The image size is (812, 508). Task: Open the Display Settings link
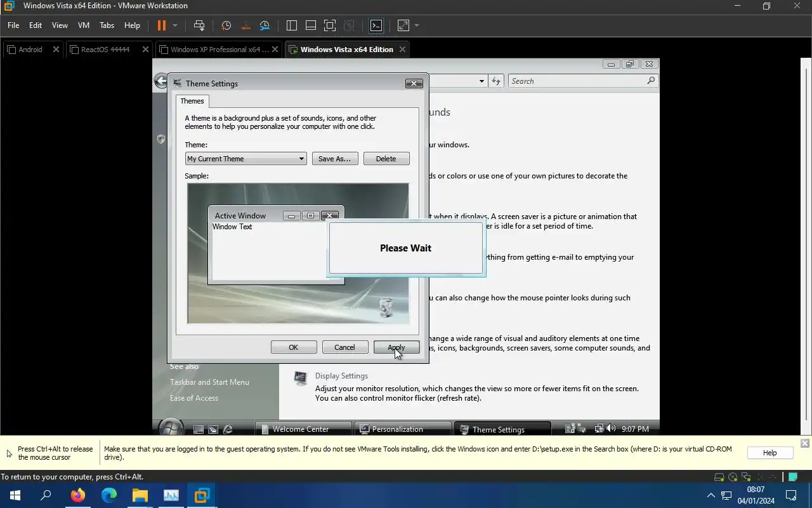coord(341,376)
